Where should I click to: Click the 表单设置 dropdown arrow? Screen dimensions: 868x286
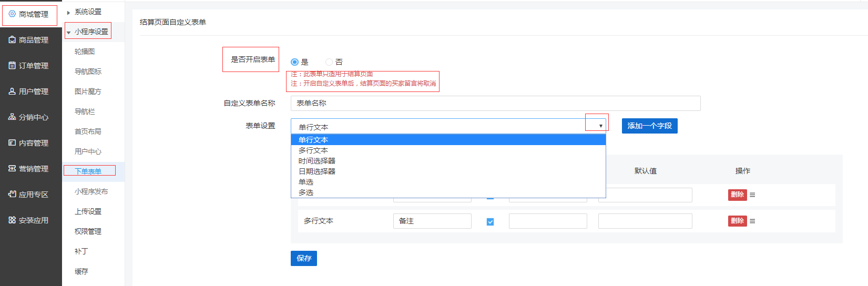600,126
